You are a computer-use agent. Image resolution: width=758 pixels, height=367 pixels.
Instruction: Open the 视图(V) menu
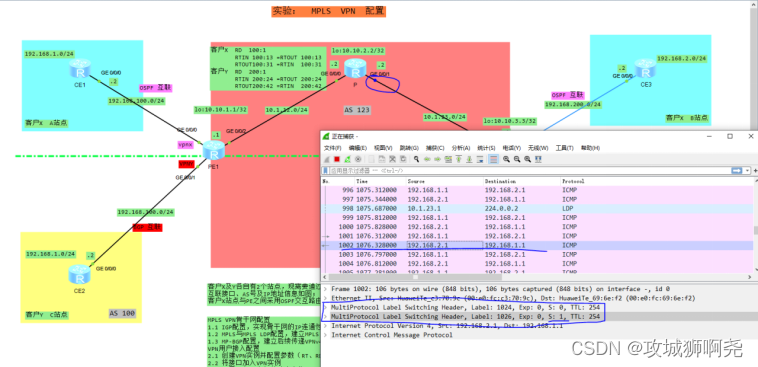tap(383, 148)
